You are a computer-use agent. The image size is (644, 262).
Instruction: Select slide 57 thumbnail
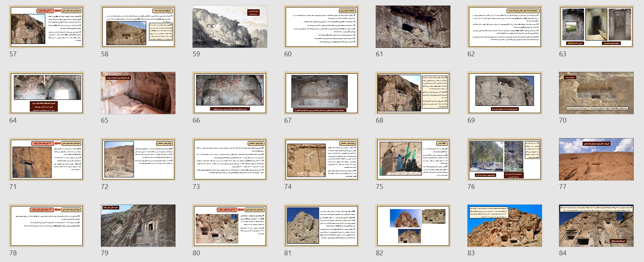[x=47, y=26]
